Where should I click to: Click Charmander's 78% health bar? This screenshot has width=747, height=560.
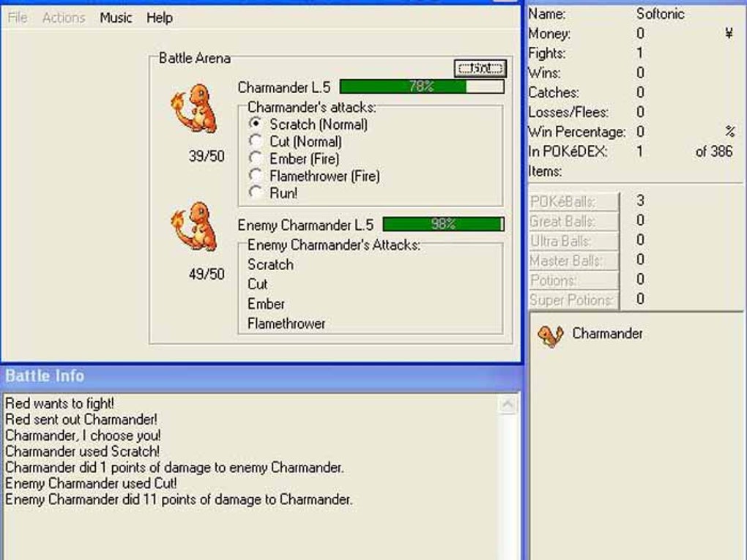[422, 86]
